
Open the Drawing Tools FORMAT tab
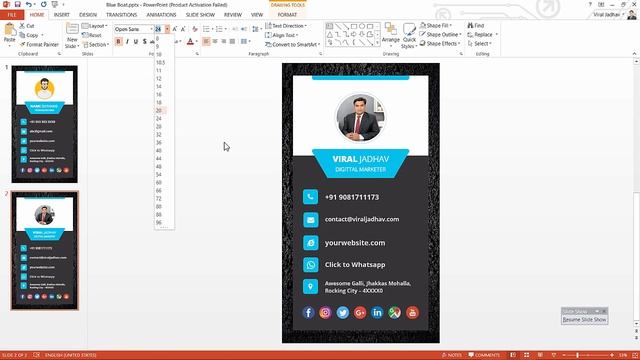pyautogui.click(x=287, y=15)
